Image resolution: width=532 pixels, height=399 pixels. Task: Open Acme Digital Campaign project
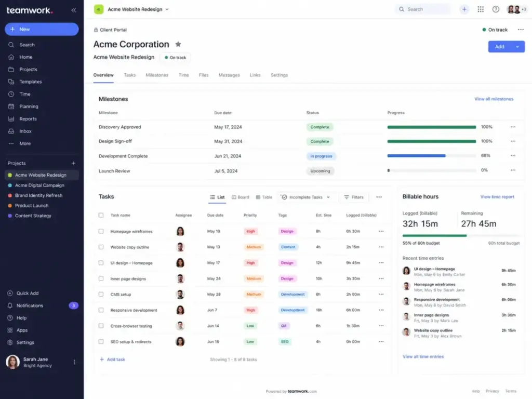pos(39,185)
